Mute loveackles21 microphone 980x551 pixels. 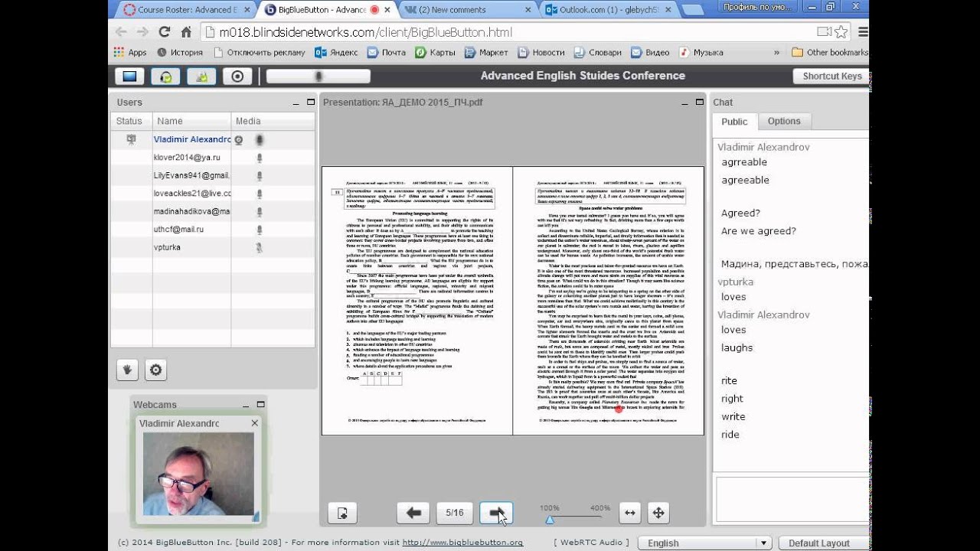tap(260, 194)
